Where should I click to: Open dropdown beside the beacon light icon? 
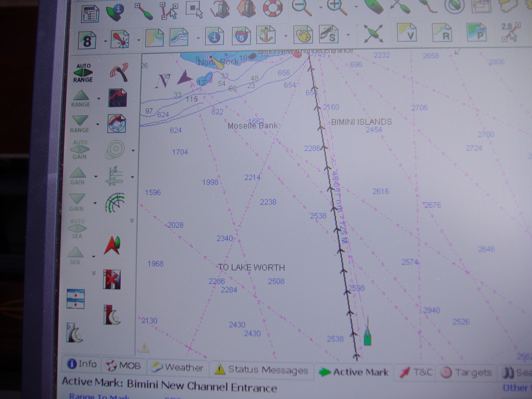139,40
